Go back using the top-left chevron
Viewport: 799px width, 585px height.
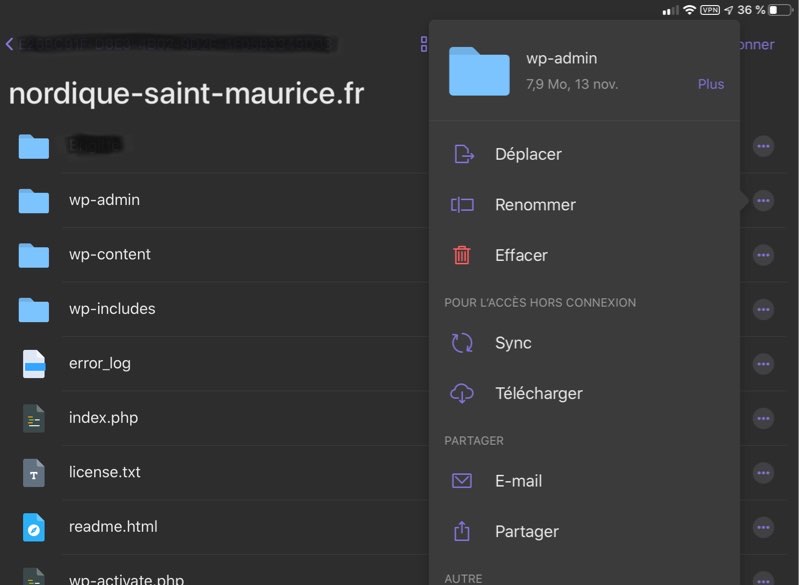coord(9,44)
